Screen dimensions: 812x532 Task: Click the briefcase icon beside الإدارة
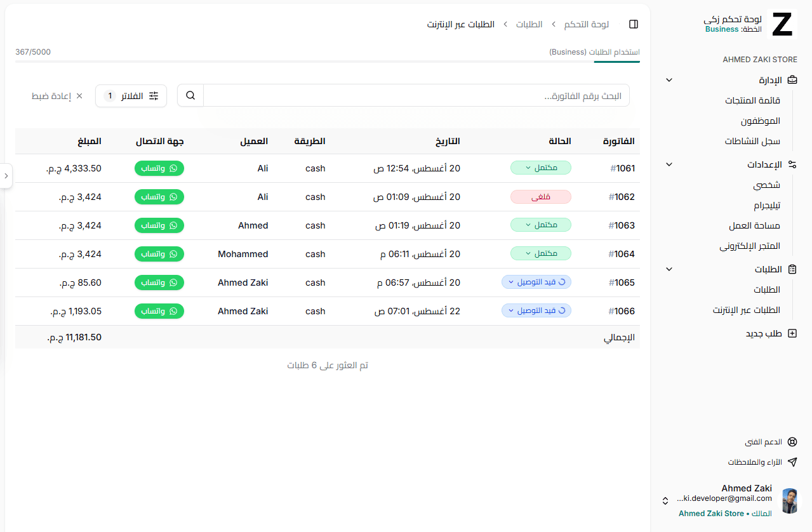792,80
